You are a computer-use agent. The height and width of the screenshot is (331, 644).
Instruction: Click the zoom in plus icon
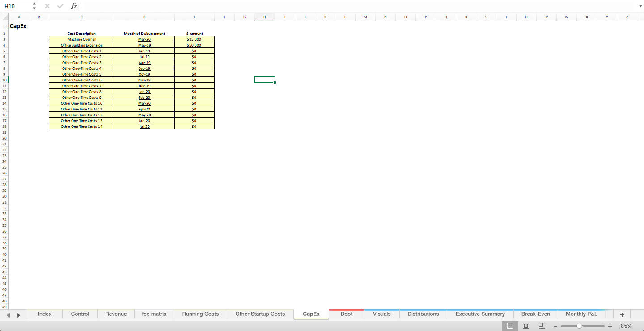(x=610, y=326)
